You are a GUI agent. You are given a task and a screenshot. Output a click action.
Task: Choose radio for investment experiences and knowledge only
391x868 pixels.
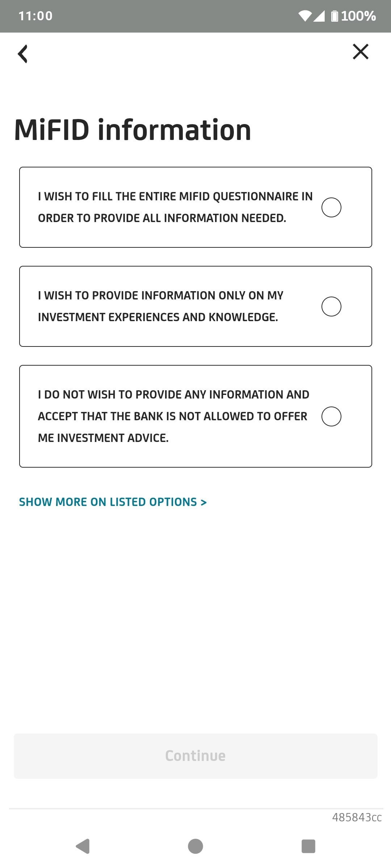coord(331,307)
